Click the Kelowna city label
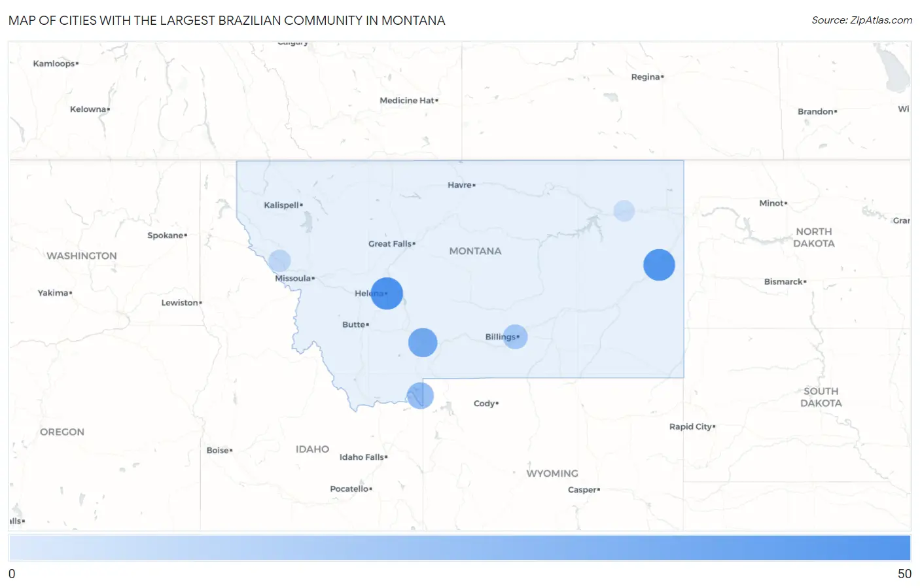The height and width of the screenshot is (588, 920). point(88,109)
